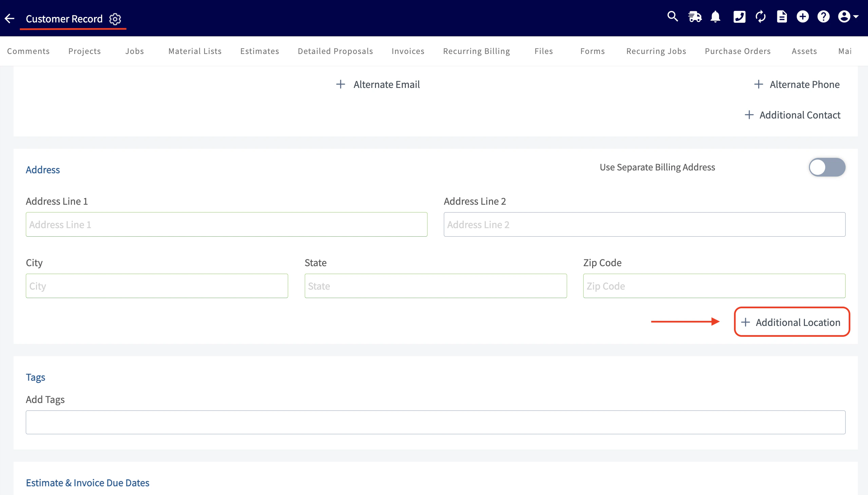Open user account profile menu
Screen dimensions: 868x495
(x=848, y=17)
